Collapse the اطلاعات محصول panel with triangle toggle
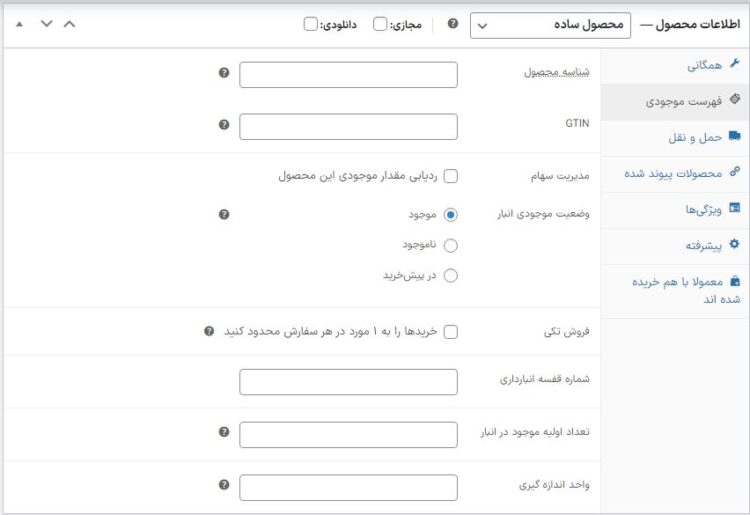Viewport: 750px width, 515px height. 19,24
